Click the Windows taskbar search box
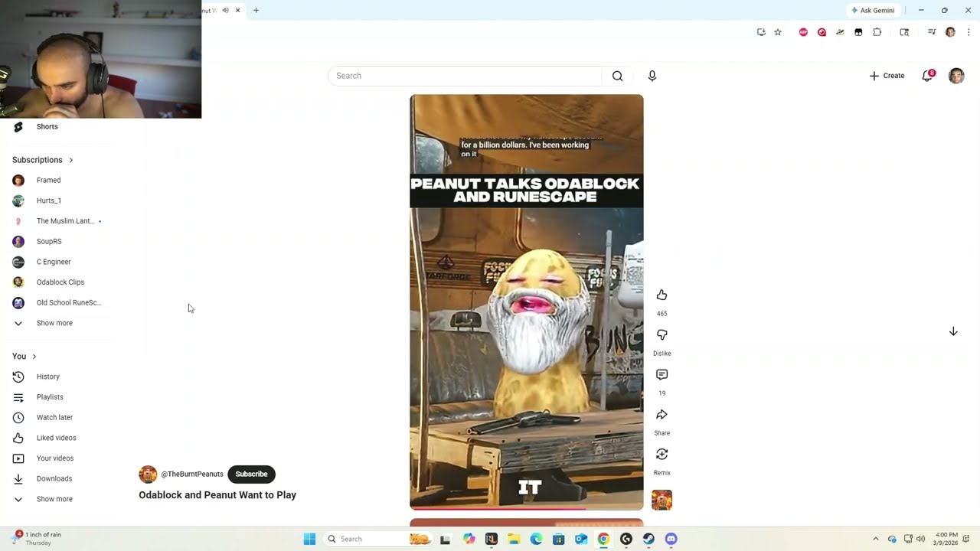Image resolution: width=980 pixels, height=551 pixels. [x=377, y=539]
